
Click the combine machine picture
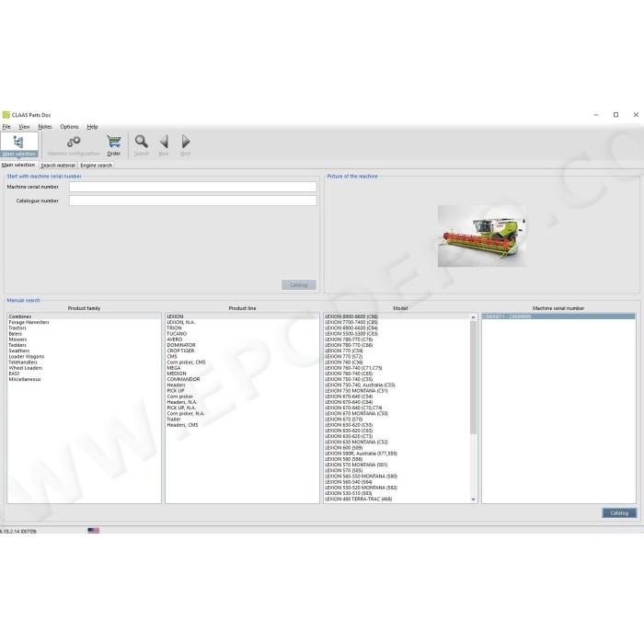tap(481, 236)
